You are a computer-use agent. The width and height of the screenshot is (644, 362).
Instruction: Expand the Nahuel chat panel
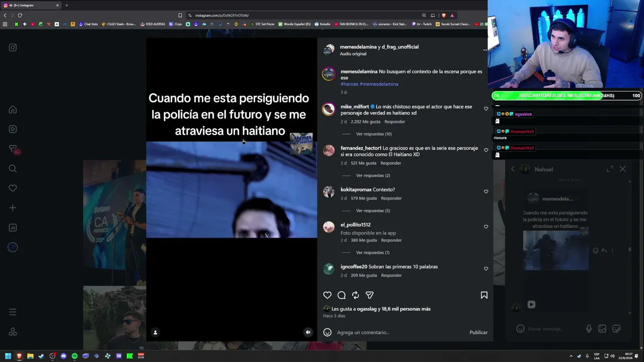[x=610, y=169]
